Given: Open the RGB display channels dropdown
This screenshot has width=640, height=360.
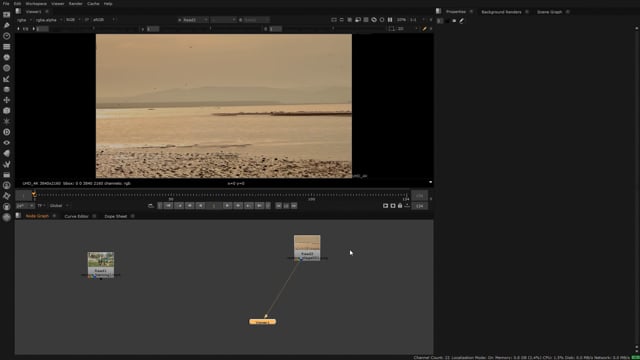Looking at the screenshot, I should (73, 20).
